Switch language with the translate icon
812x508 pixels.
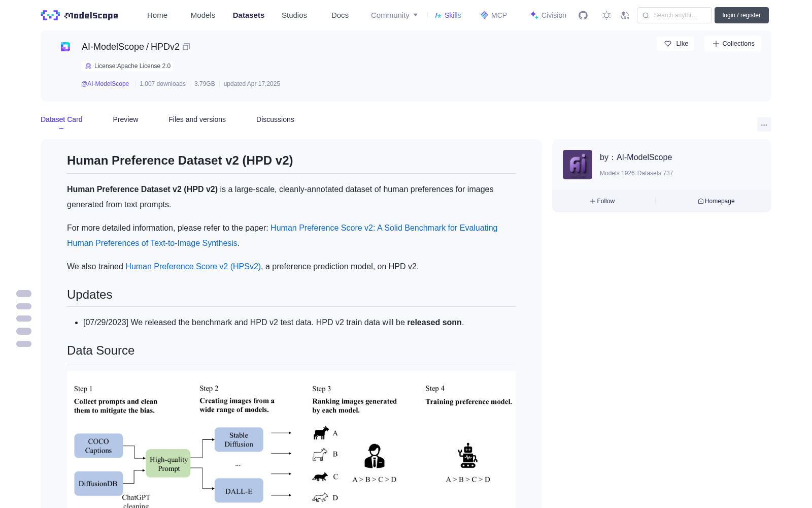[x=625, y=15]
